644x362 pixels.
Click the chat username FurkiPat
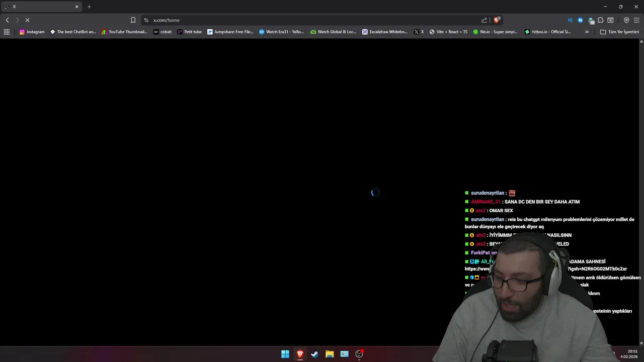(480, 253)
